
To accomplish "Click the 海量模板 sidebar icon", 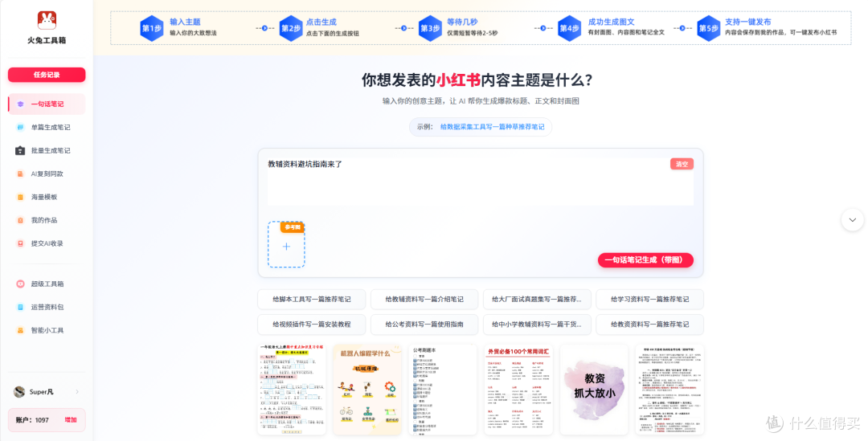I will tap(20, 197).
